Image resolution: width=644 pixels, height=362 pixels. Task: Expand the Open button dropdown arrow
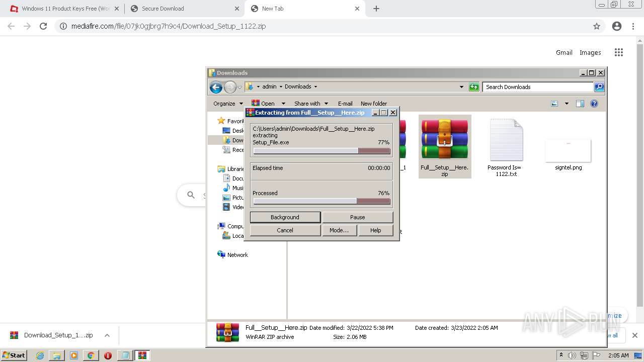tap(283, 104)
